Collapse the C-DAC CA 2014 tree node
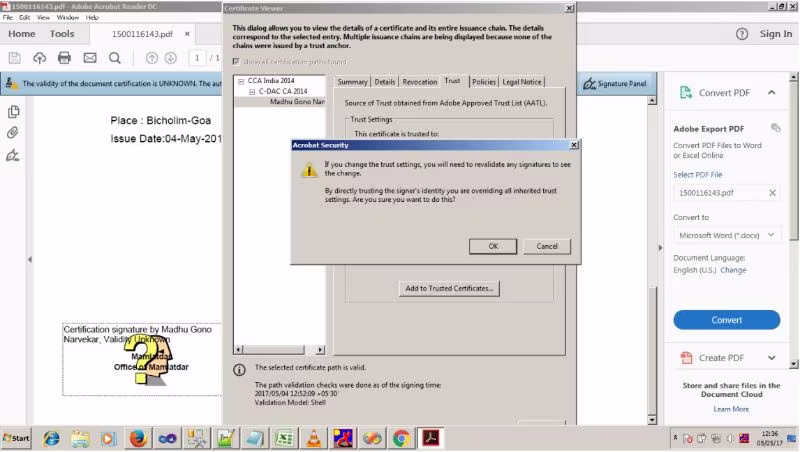Viewport: 800px width, 452px height. click(x=252, y=92)
